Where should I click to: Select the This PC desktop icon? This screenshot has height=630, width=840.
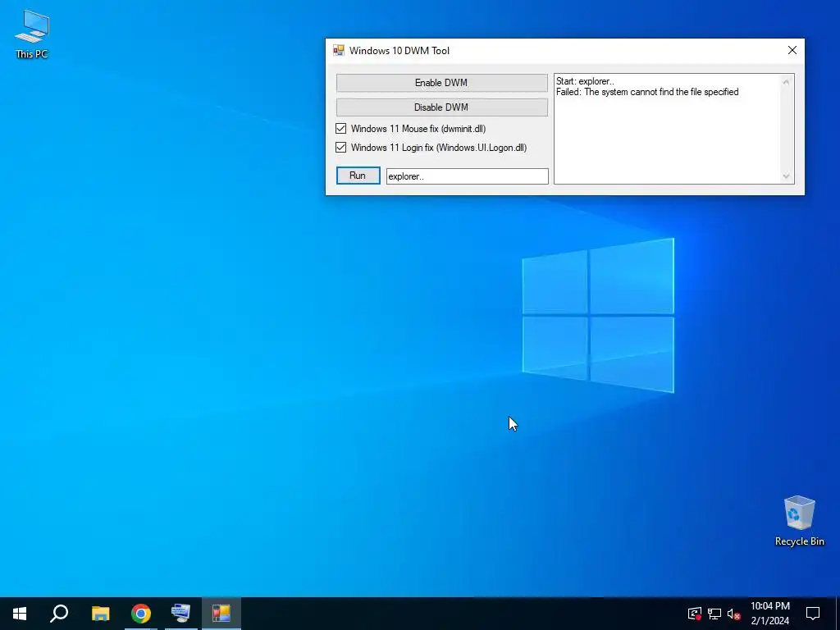coord(32,34)
